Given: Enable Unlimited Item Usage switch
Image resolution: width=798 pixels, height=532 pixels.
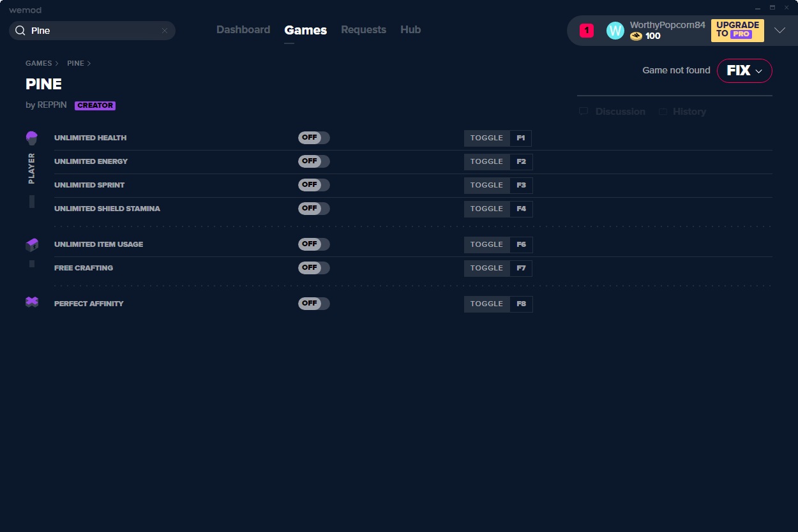Looking at the screenshot, I should [314, 244].
